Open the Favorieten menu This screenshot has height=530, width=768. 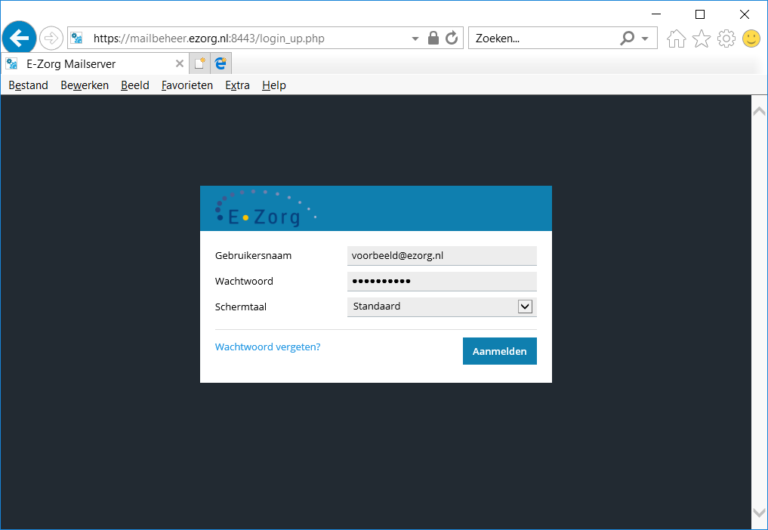point(187,85)
